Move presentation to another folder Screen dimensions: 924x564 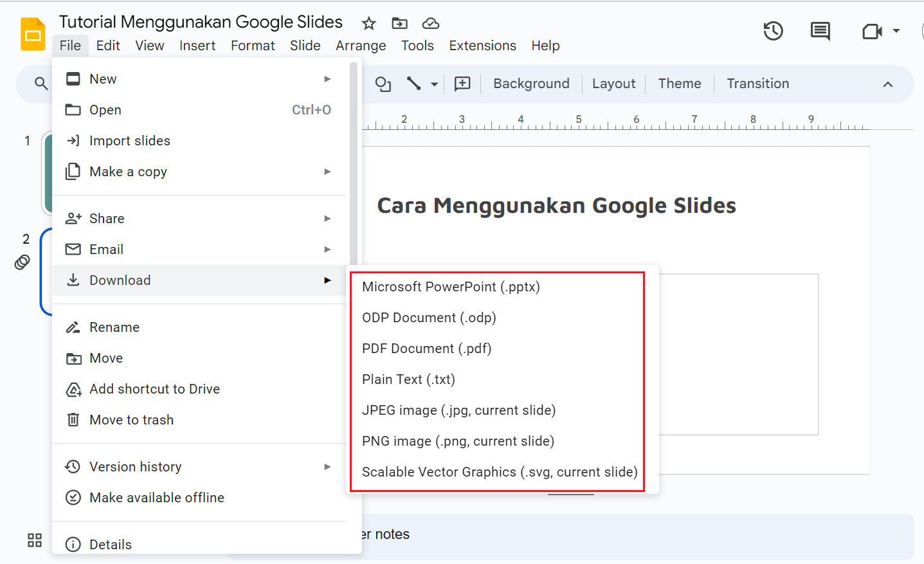coord(399,23)
